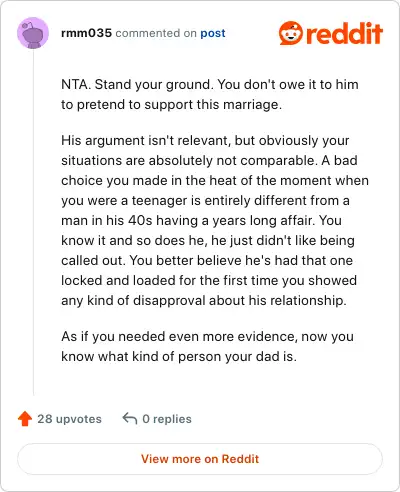Screen dimensions: 400x492
Task: Select the "28 upvotes" count label
Action: (x=69, y=419)
